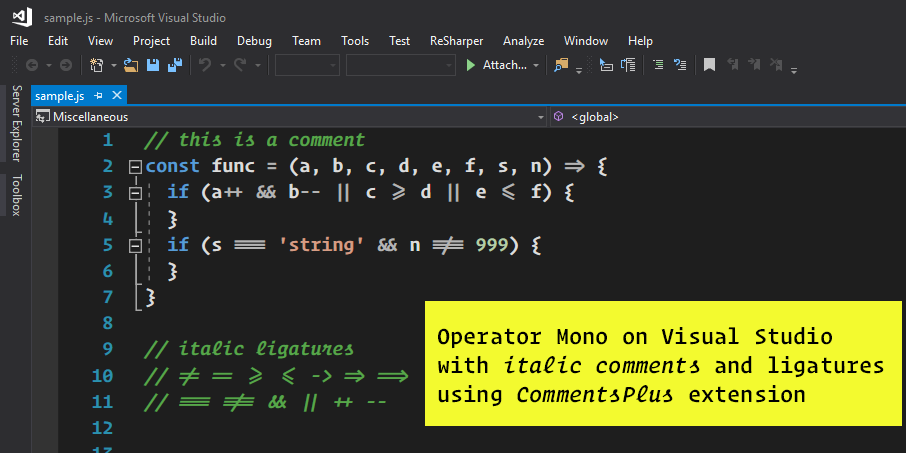Click the Visual Studio logo icon
The width and height of the screenshot is (906, 453).
click(22, 17)
